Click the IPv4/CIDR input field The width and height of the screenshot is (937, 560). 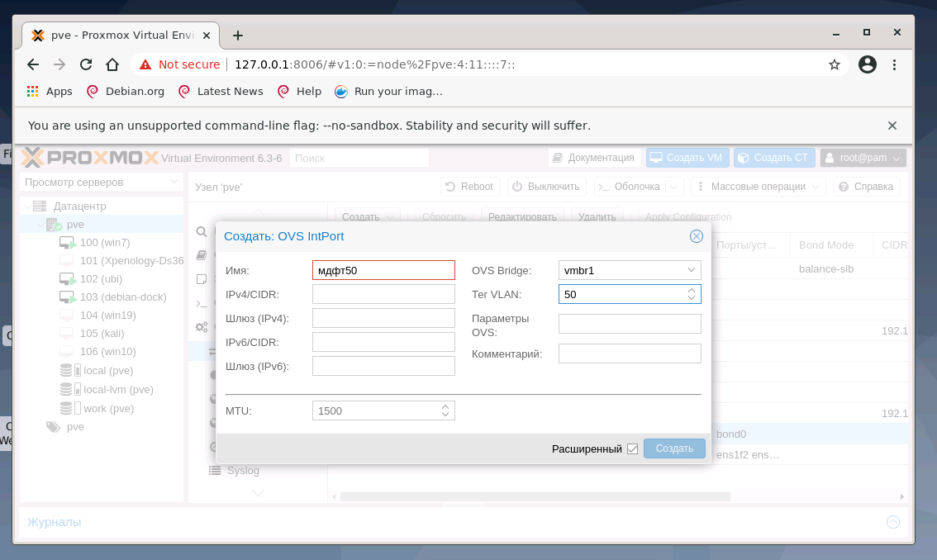(383, 294)
